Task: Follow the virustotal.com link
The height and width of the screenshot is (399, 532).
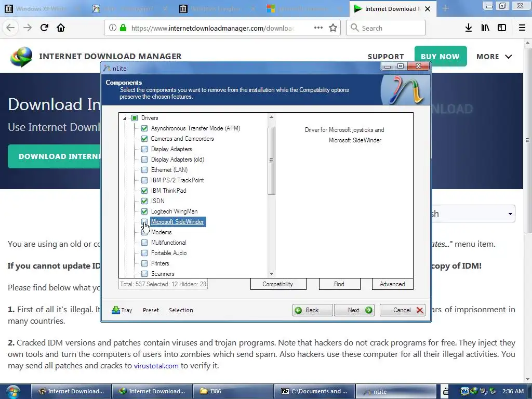Action: (156, 366)
